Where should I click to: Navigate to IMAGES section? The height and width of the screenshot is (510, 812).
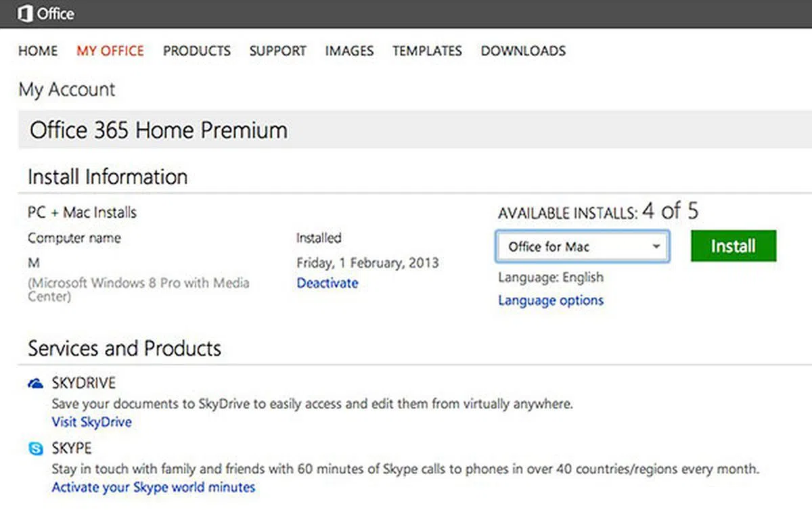(349, 51)
